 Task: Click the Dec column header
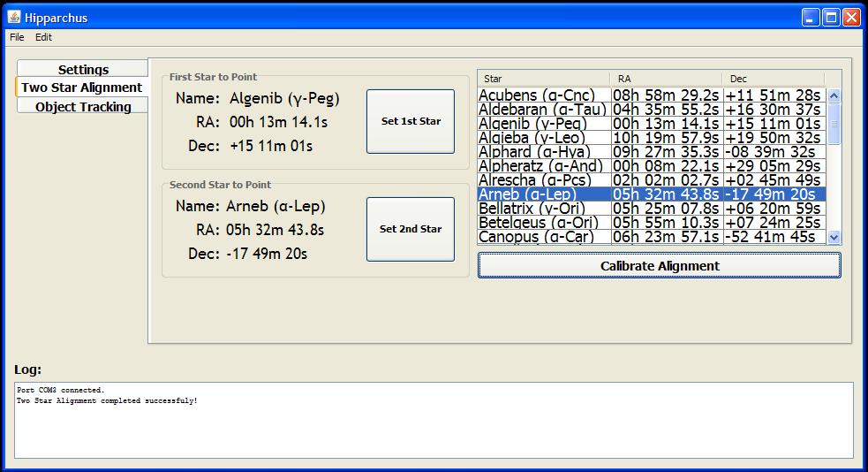773,79
